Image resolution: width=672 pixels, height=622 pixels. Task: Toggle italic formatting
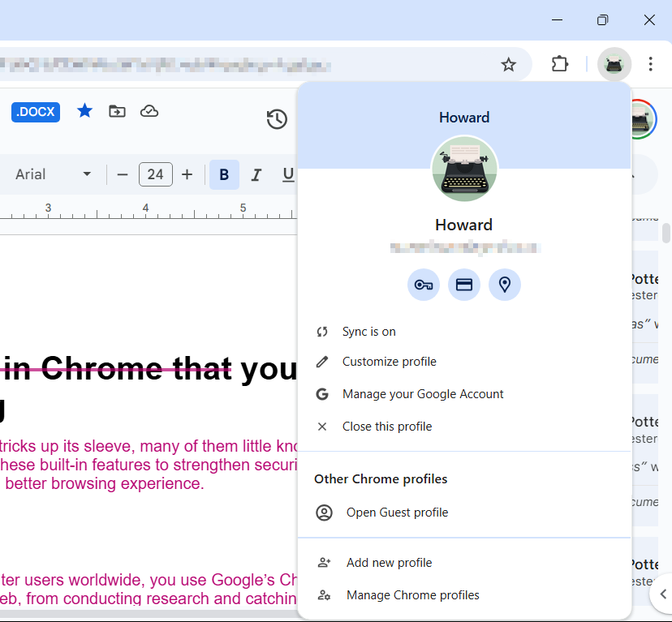click(256, 174)
